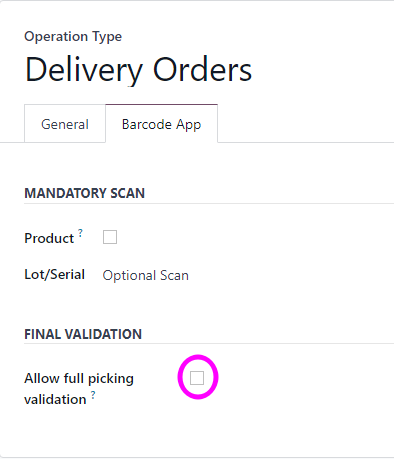Switch to the General tab

[65, 124]
